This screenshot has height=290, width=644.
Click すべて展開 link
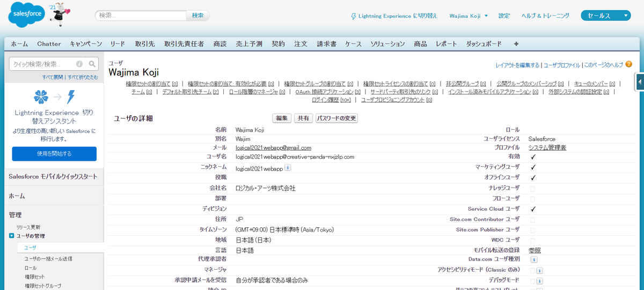[x=53, y=77]
